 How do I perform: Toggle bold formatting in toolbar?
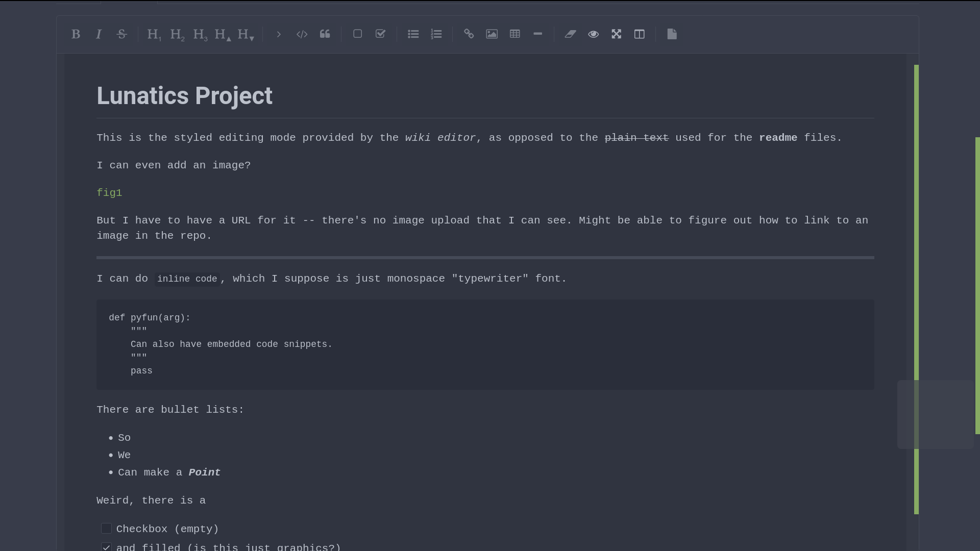[x=76, y=34]
